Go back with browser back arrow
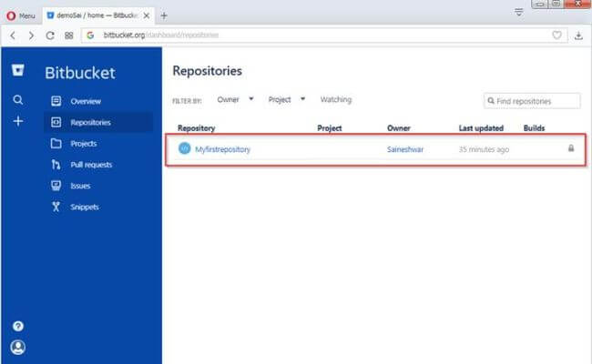 tap(13, 35)
